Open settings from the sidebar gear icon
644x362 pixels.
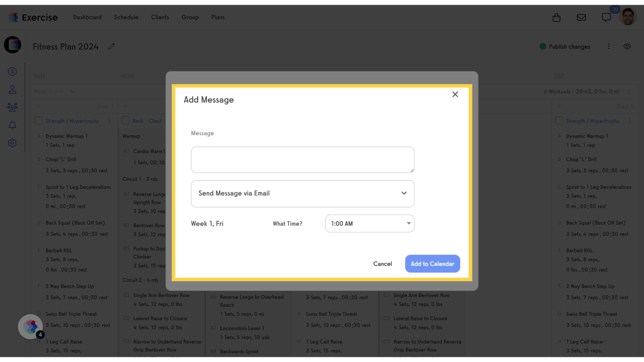pos(12,143)
